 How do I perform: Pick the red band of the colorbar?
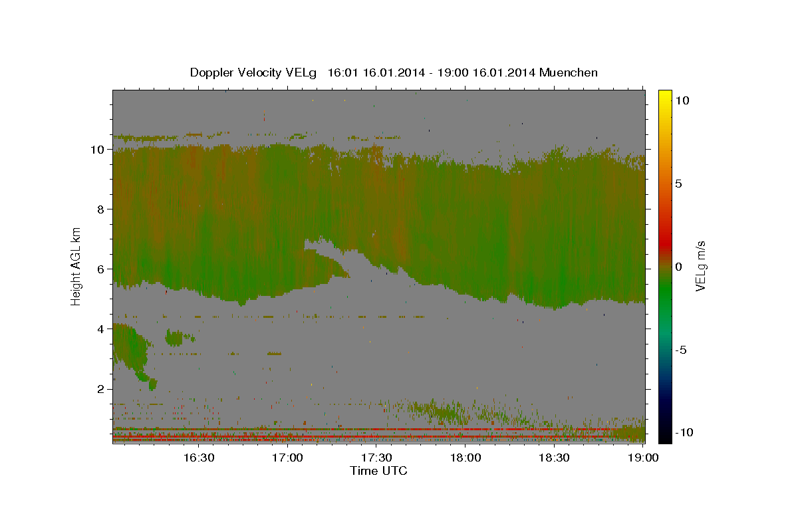coord(665,243)
